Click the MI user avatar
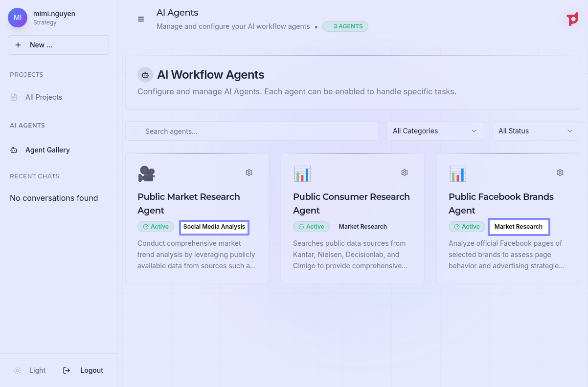588x387 pixels. pyautogui.click(x=18, y=18)
